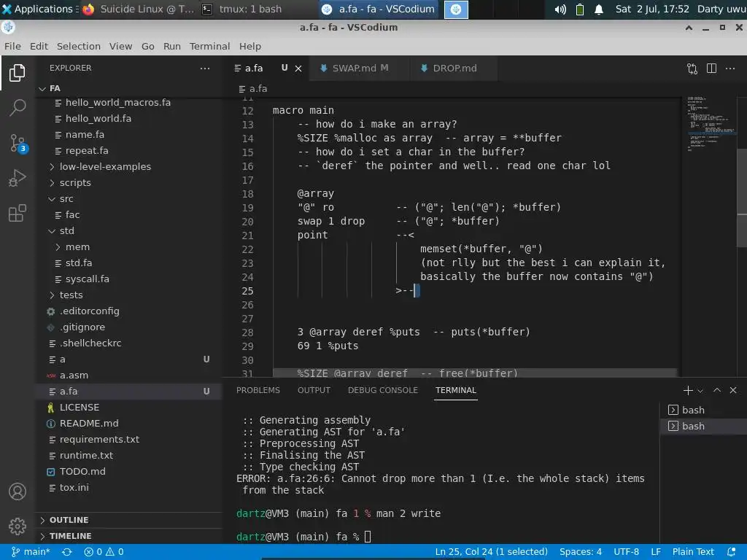
Task: Change language mode Plain Text
Action: coord(693,552)
